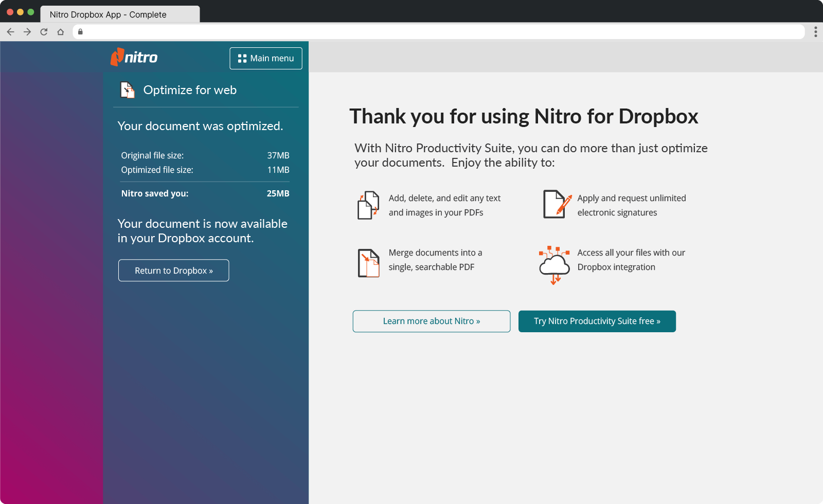Click 'Optimized file size:' label
This screenshot has height=504, width=823.
[157, 170]
